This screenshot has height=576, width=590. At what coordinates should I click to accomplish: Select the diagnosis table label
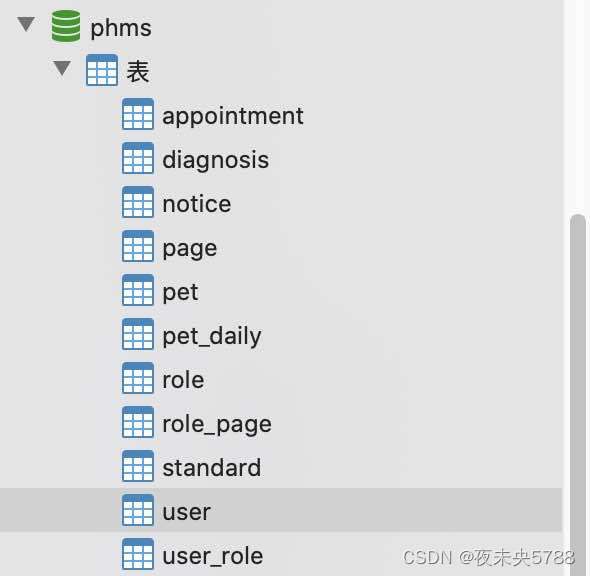coord(216,161)
